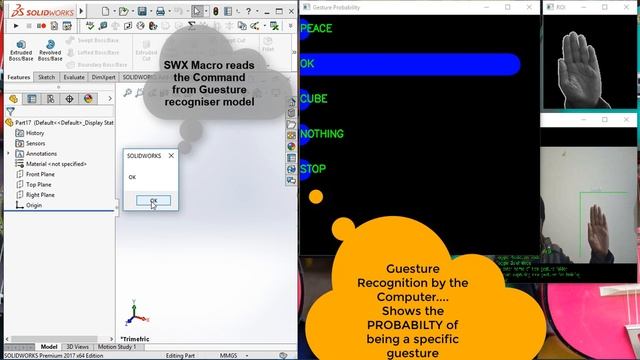Image resolution: width=640 pixels, height=360 pixels.
Task: Select Part17 root node in tree
Action: coord(60,122)
